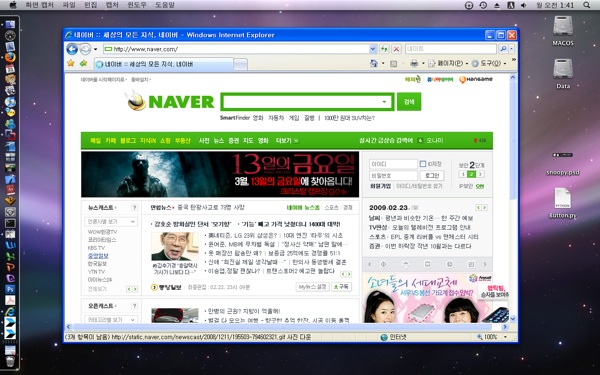
Task: Open the Naver search box suggestion dropdown
Action: [384, 102]
